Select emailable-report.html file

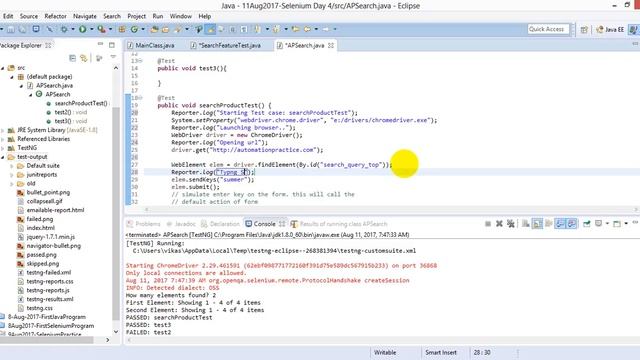pyautogui.click(x=55, y=210)
